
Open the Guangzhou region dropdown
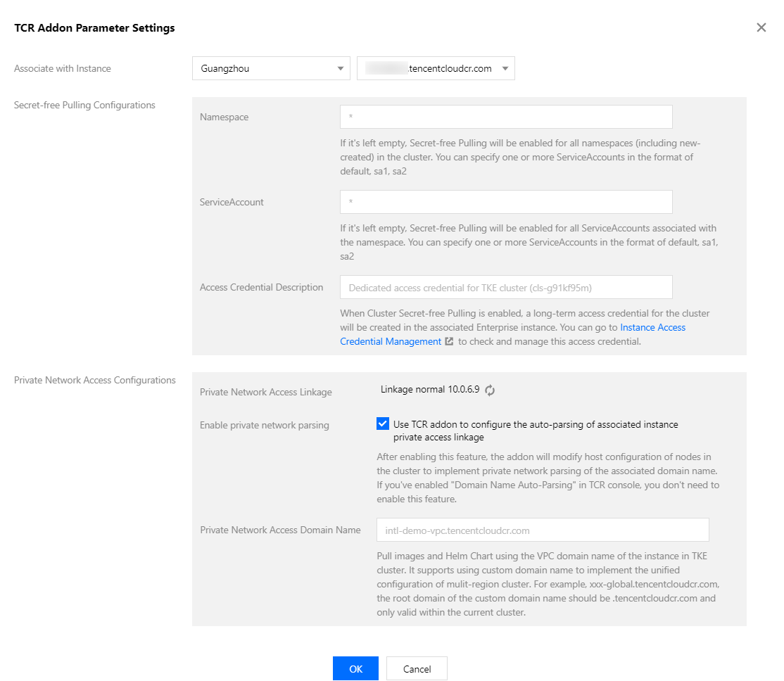[x=271, y=68]
